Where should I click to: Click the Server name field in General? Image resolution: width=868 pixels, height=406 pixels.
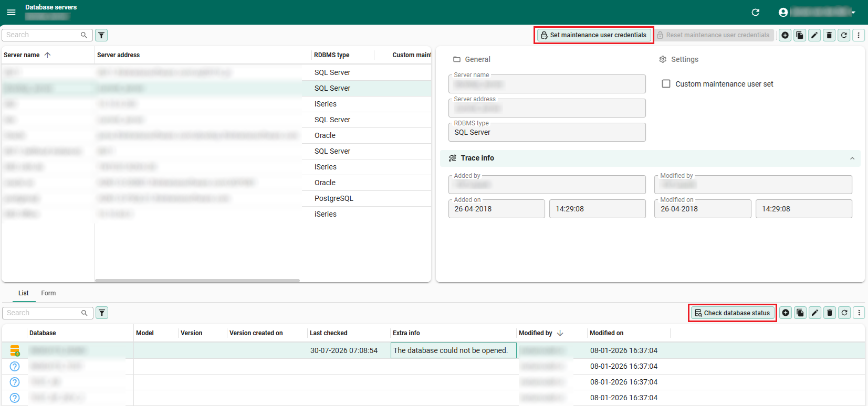[547, 84]
